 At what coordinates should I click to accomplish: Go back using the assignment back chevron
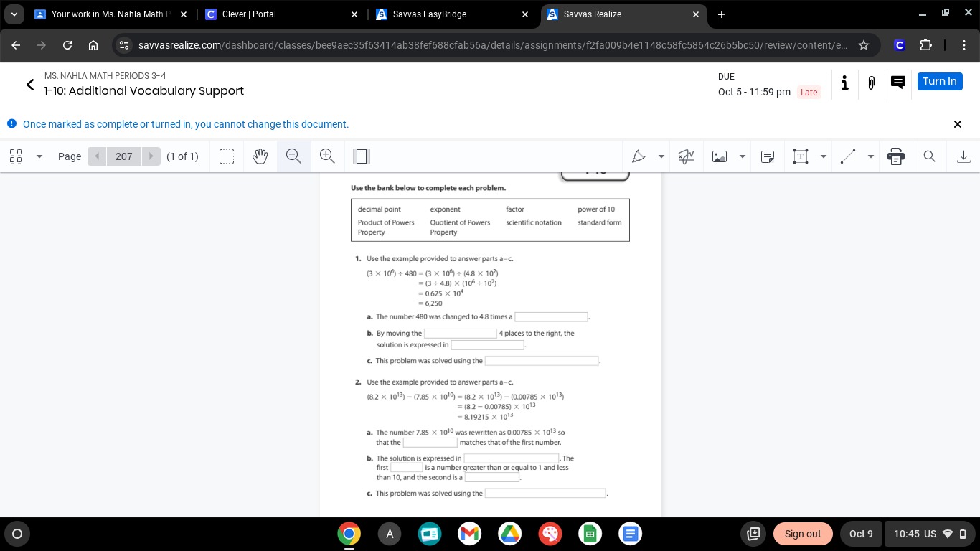(x=30, y=85)
